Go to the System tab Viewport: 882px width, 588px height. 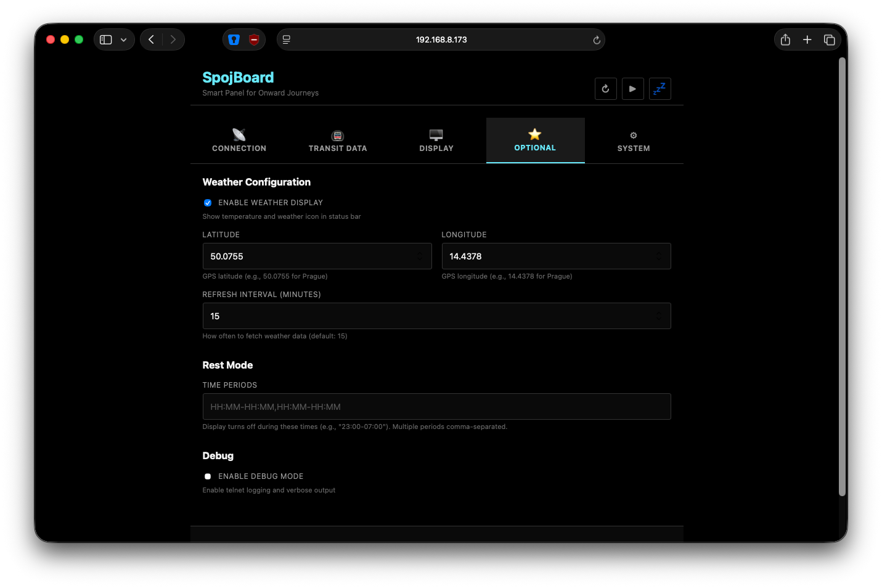(634, 141)
